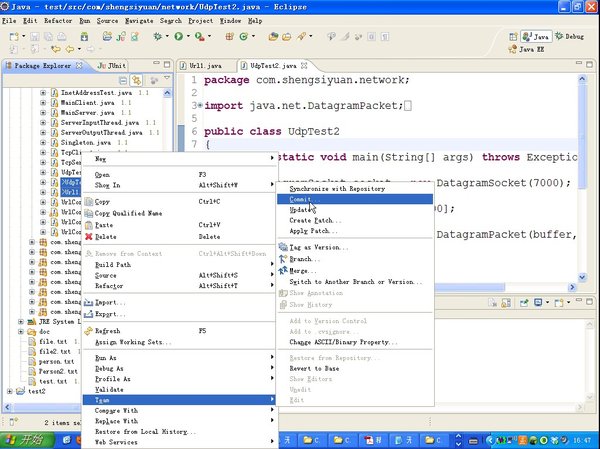Expand the test2 project node
The height and width of the screenshot is (449, 600).
pyautogui.click(x=9, y=391)
